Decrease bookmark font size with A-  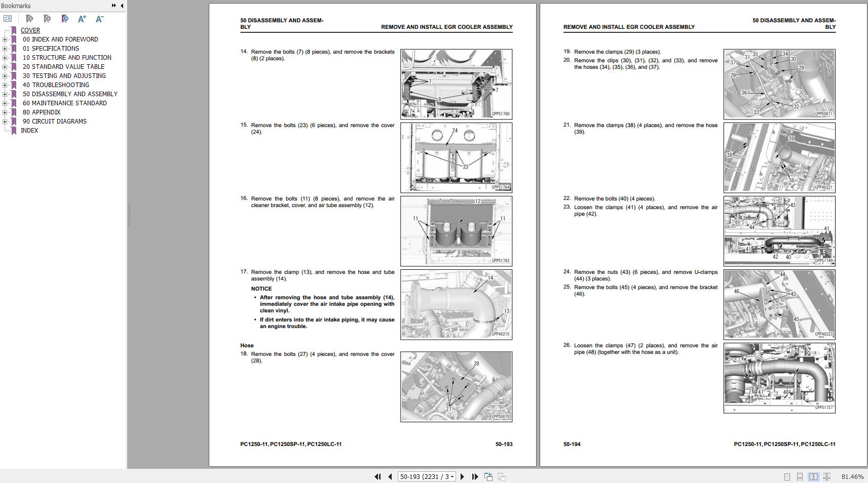[99, 19]
